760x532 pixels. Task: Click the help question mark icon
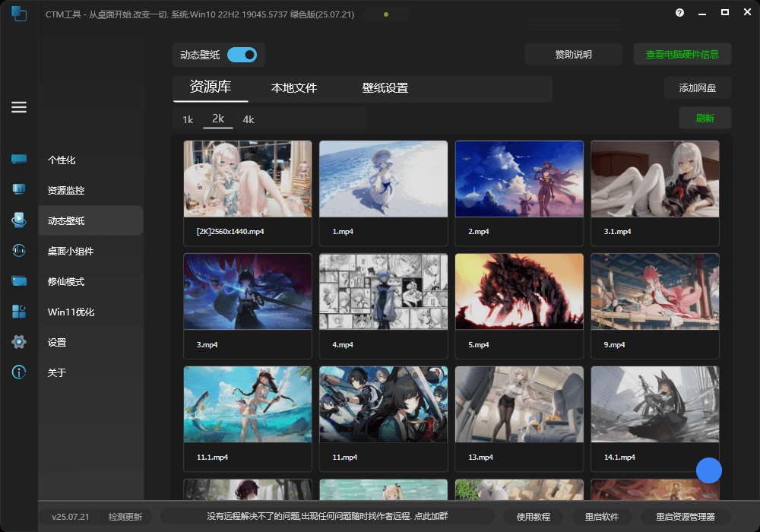click(679, 13)
